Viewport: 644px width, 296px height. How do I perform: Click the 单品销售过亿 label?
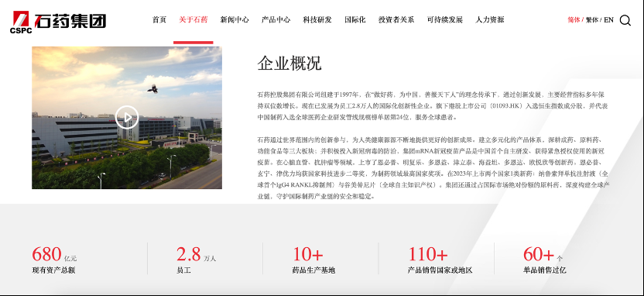click(544, 270)
